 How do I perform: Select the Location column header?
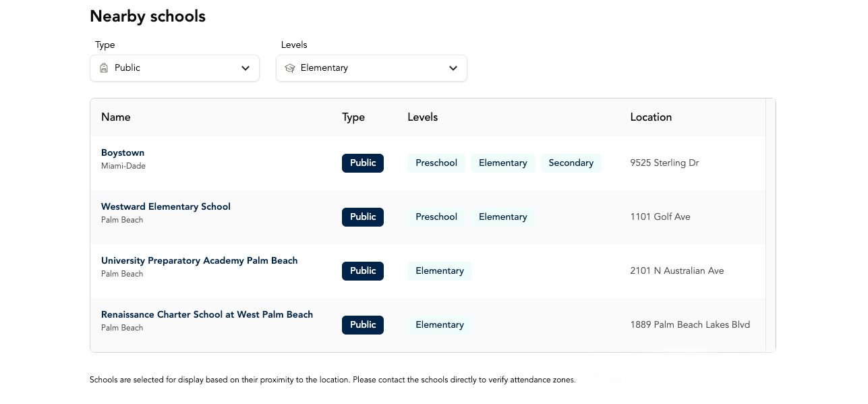pyautogui.click(x=651, y=117)
